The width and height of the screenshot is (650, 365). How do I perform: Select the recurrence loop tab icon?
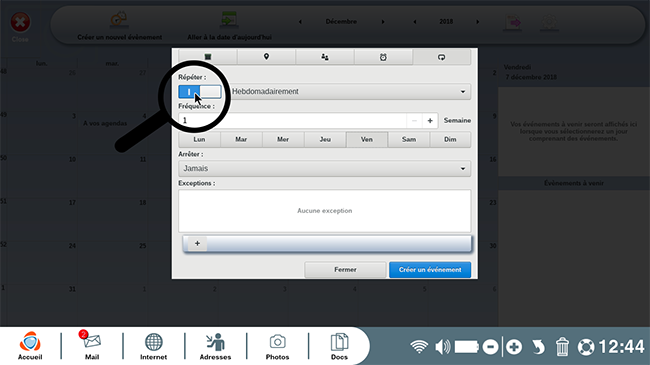[x=441, y=57]
